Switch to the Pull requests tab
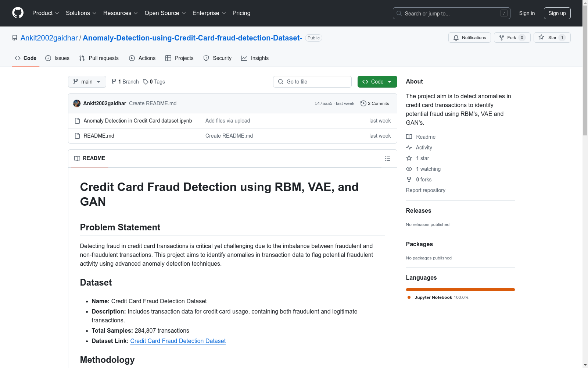588x368 pixels. pyautogui.click(x=99, y=58)
